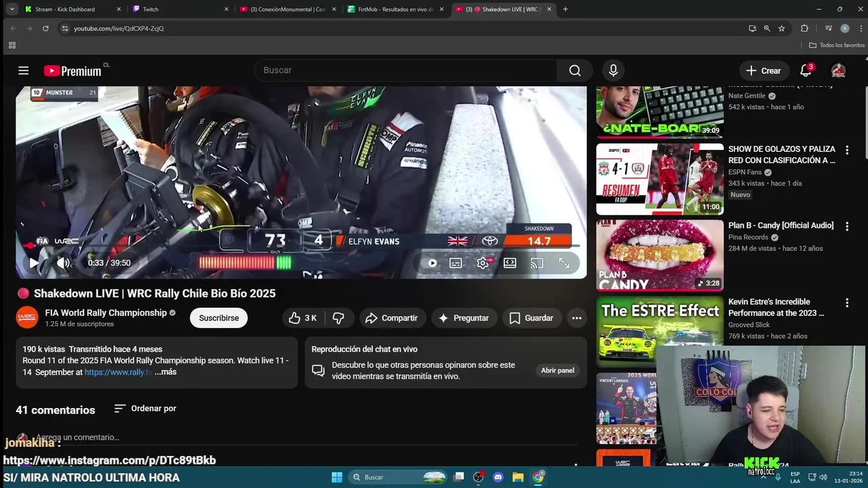The image size is (868, 488).
Task: Open the notifications bell
Action: pyautogui.click(x=806, y=70)
